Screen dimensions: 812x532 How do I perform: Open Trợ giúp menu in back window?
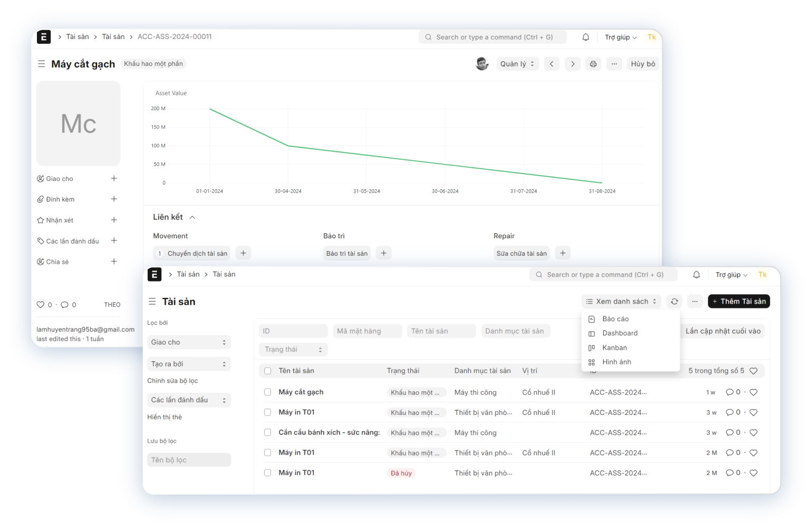621,37
